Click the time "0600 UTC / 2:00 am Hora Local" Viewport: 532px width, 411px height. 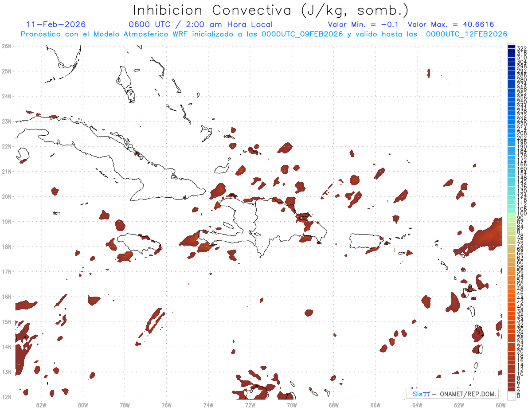201,24
